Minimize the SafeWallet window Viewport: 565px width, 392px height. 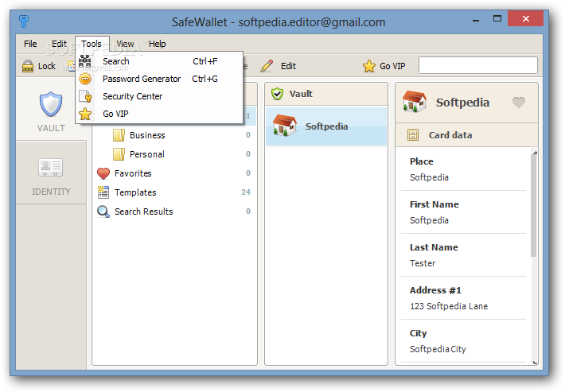click(x=476, y=19)
